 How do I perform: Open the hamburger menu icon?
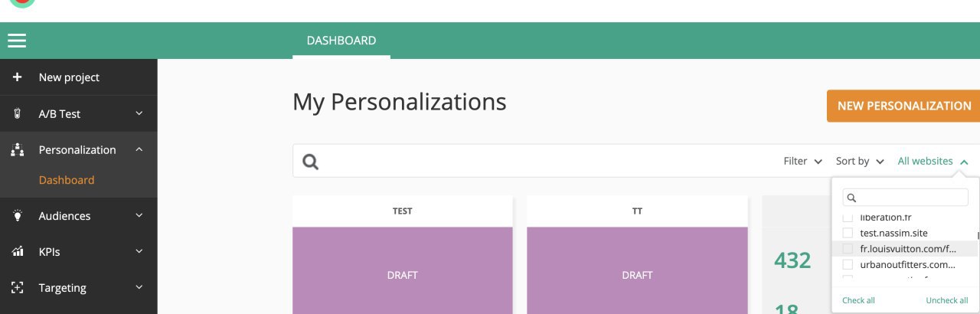(x=17, y=41)
